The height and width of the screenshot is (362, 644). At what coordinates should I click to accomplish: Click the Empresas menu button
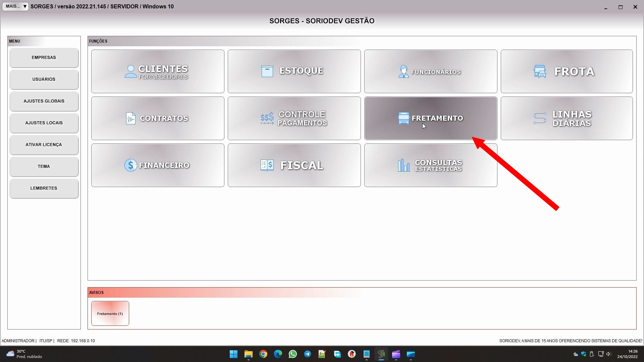pos(44,58)
